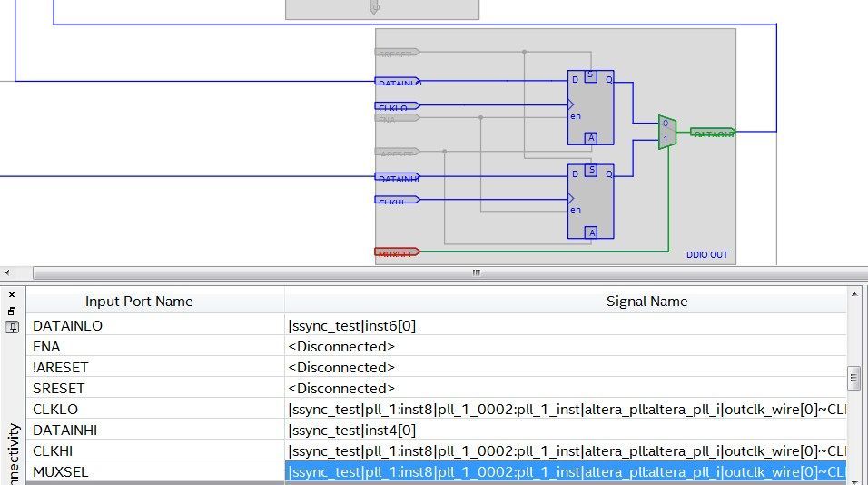Screen dimensions: 868x485
Task: Click the left arrow of the horizontal scrollbar
Action: 7,272
